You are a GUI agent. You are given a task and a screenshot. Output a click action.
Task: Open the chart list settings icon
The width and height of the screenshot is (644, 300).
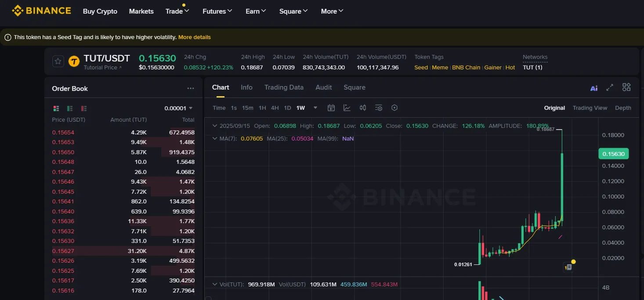tap(379, 108)
